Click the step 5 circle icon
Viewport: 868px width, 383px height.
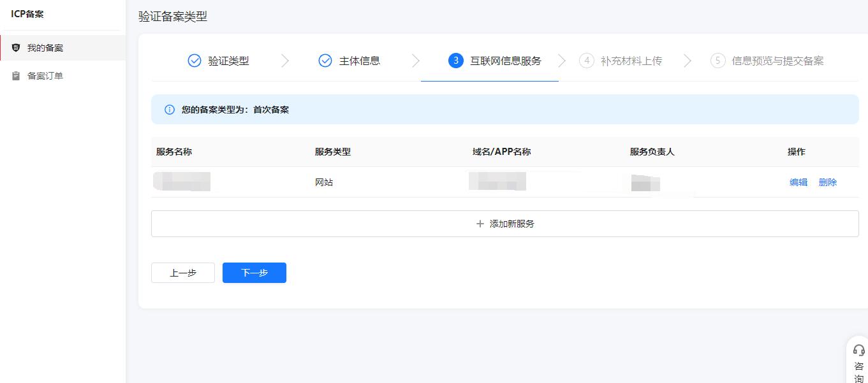[x=718, y=61]
